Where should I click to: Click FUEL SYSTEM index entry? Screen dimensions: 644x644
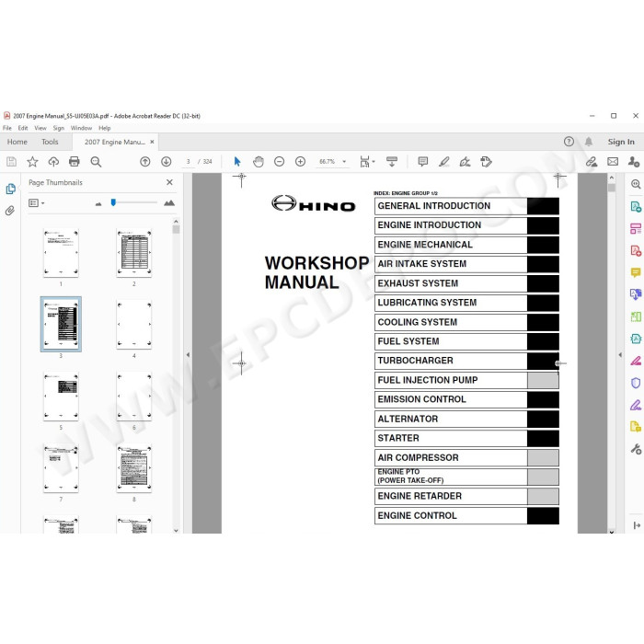[x=466, y=341]
